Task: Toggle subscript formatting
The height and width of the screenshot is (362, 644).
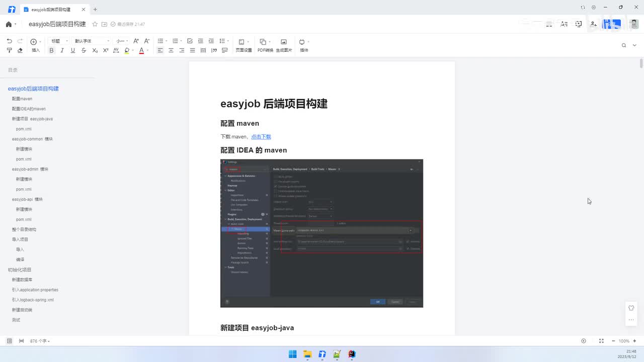Action: tap(95, 50)
